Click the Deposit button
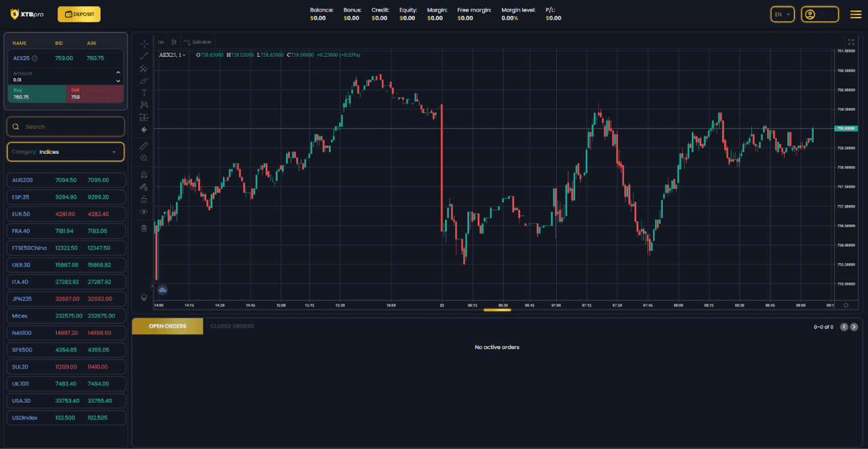Screen dimensions: 868x449 pyautogui.click(x=79, y=14)
